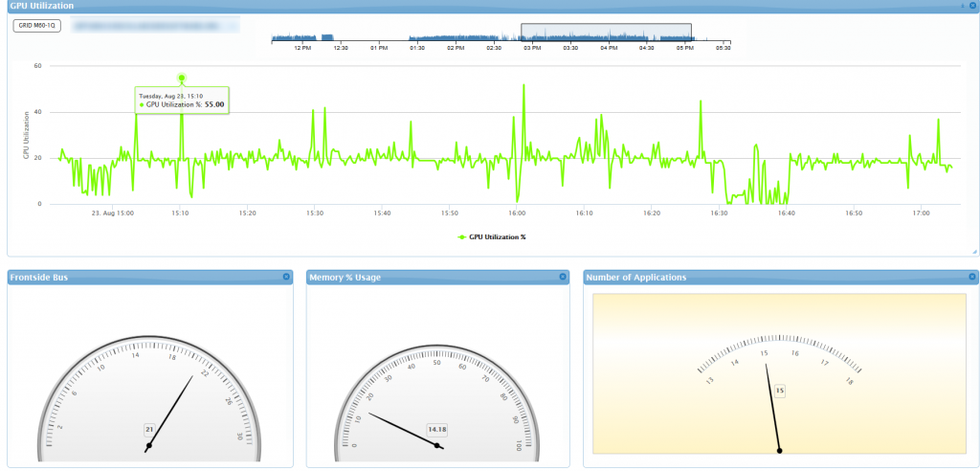This screenshot has height=471, width=980.
Task: Click the GRID M60-1Q button
Action: click(x=37, y=26)
